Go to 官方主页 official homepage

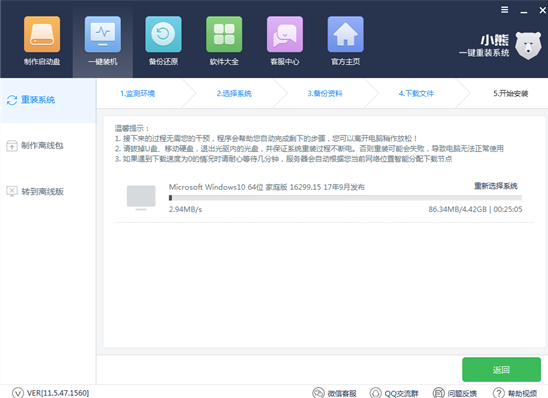[345, 41]
